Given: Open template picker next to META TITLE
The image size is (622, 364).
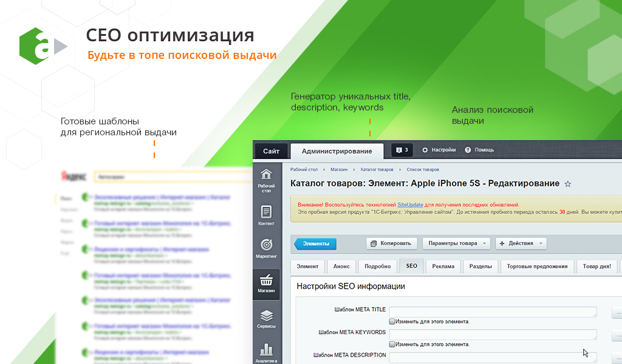Looking at the screenshot, I should pyautogui.click(x=617, y=312).
